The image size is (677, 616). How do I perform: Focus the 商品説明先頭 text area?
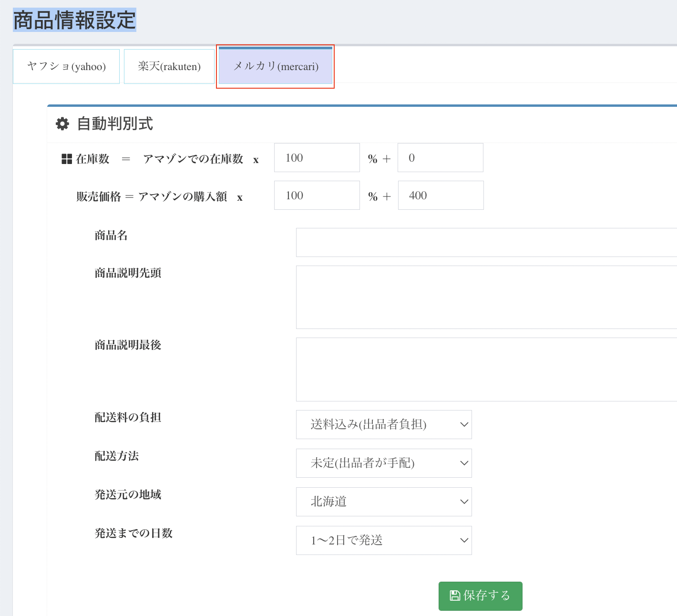(x=486, y=297)
